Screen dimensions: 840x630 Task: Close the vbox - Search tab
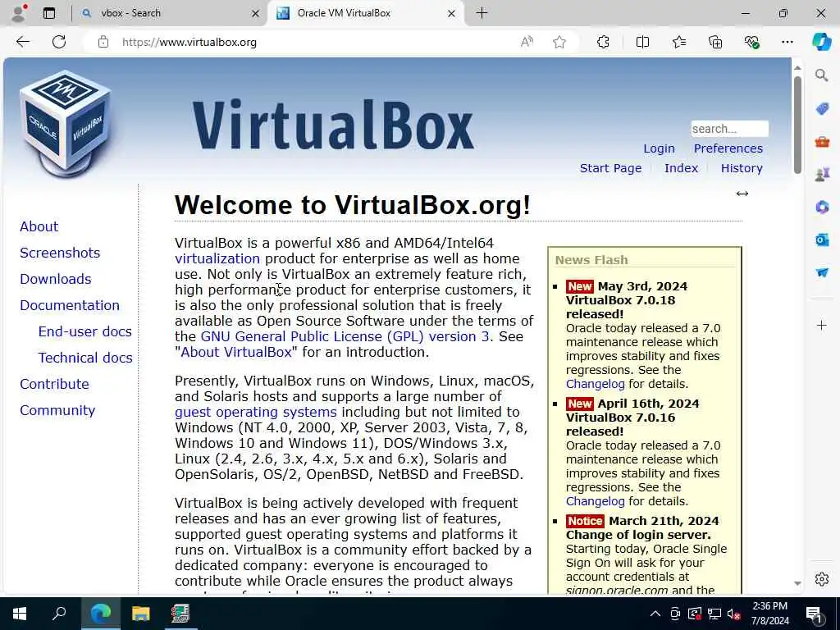click(256, 13)
